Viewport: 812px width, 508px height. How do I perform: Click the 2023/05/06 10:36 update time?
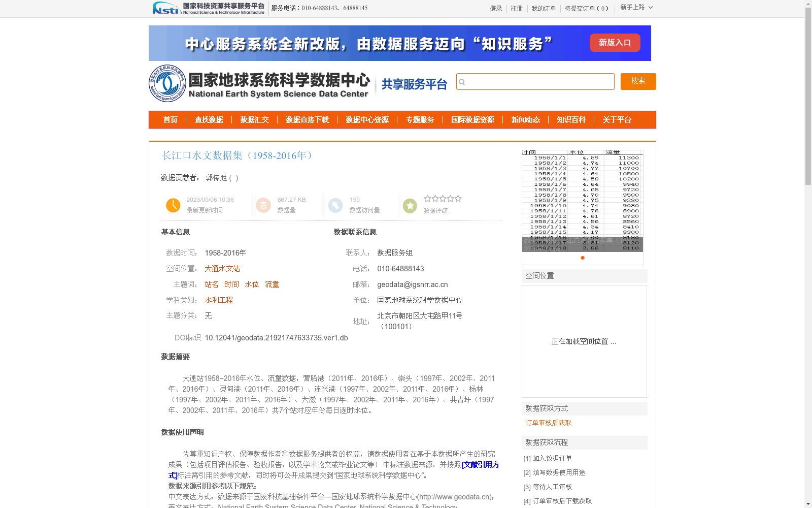210,200
